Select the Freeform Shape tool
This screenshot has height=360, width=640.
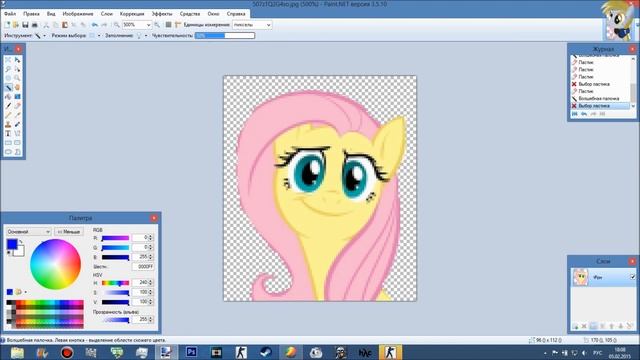click(18, 152)
